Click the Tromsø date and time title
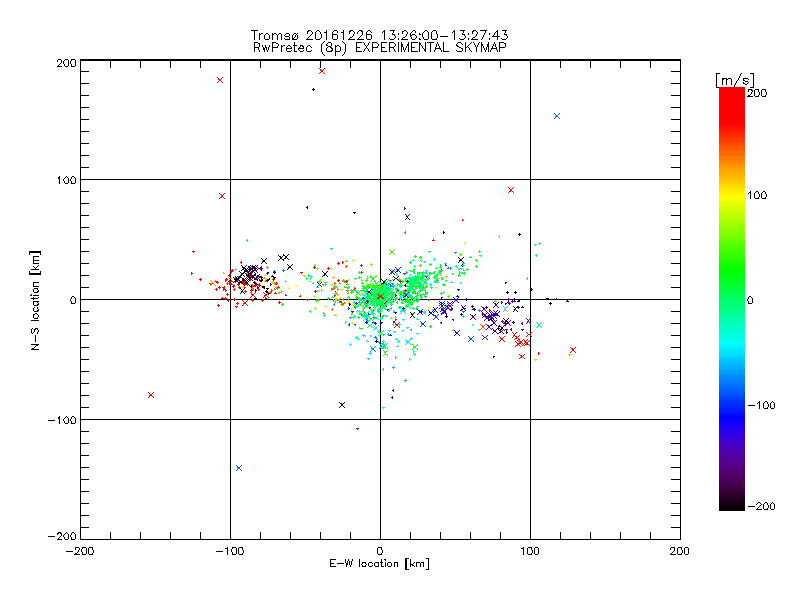The height and width of the screenshot is (600, 800). point(379,33)
